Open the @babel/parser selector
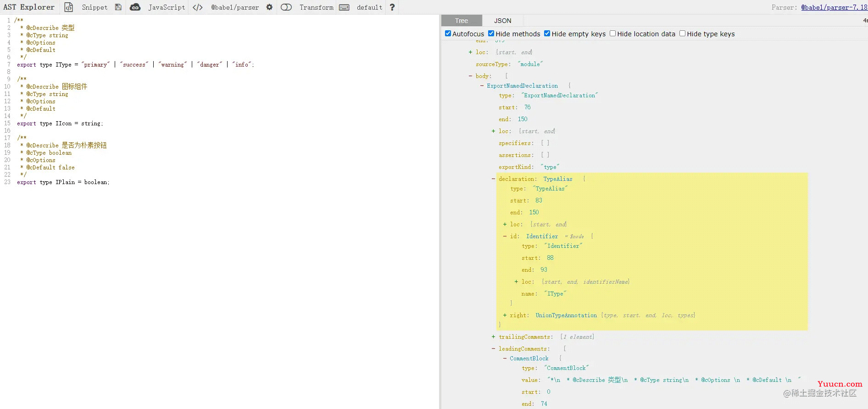Viewport: 868px width, 409px height. point(235,7)
